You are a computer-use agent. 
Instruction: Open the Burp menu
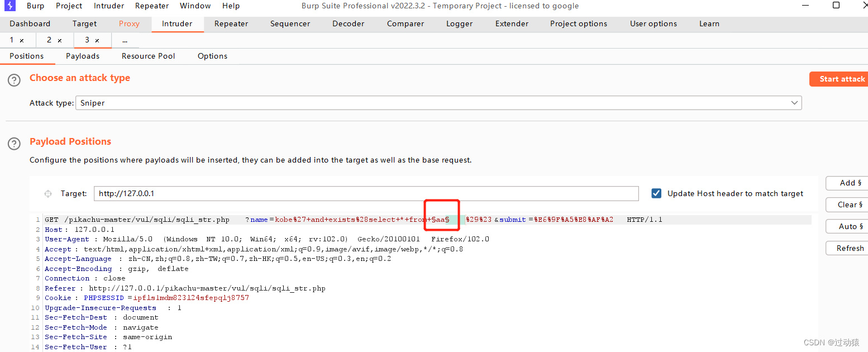coord(35,6)
